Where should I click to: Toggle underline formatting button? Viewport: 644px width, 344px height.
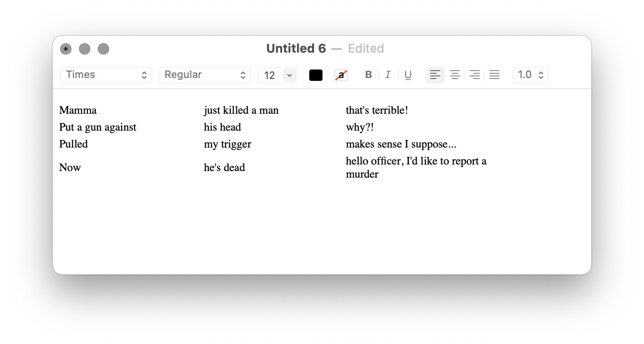pyautogui.click(x=408, y=75)
